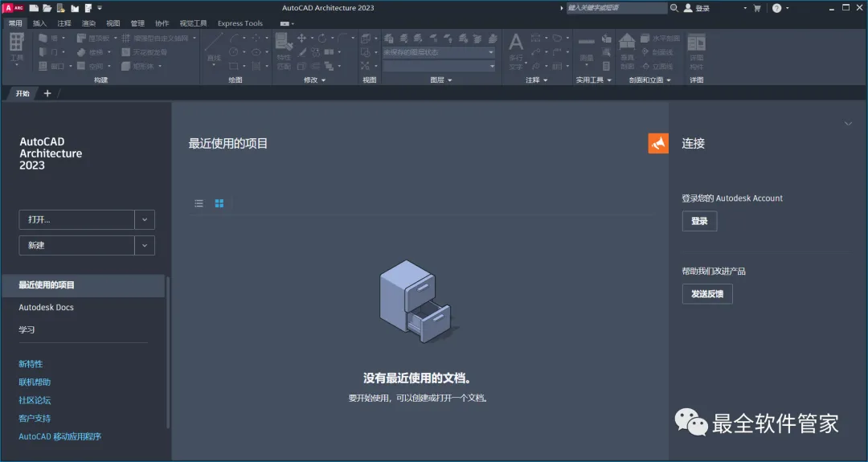Open the Customize Quick Access Toolbar dropdown
The width and height of the screenshot is (868, 462).
pos(100,8)
